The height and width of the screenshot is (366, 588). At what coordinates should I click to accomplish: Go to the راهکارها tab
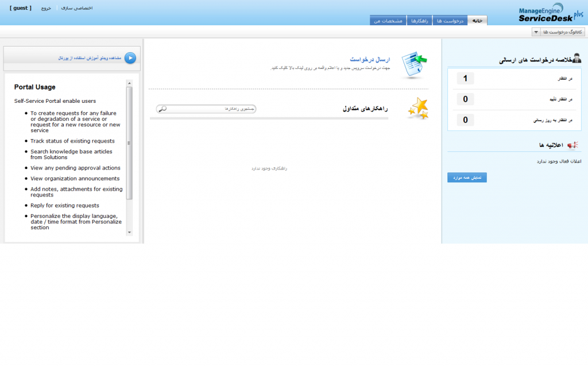[419, 21]
